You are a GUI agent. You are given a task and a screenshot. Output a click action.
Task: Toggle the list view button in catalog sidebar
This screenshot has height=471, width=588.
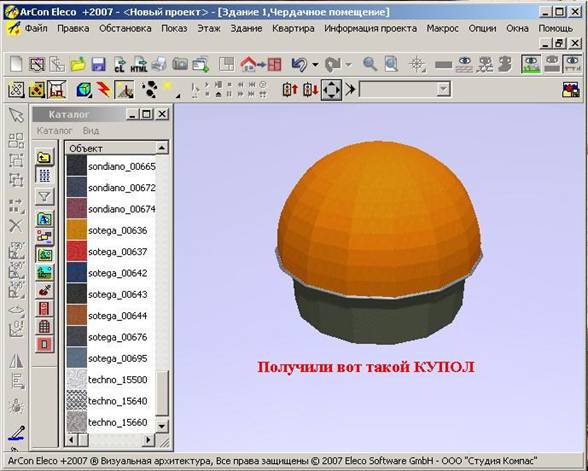[x=45, y=175]
